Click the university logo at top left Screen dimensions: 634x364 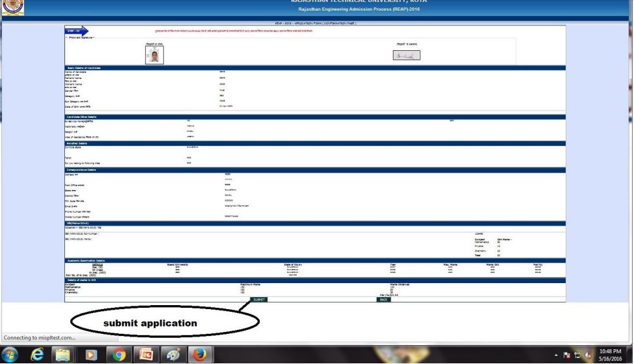(x=11, y=8)
